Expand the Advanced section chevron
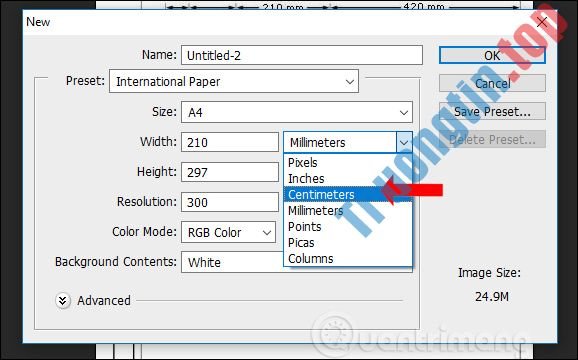The height and width of the screenshot is (360, 578). point(63,300)
